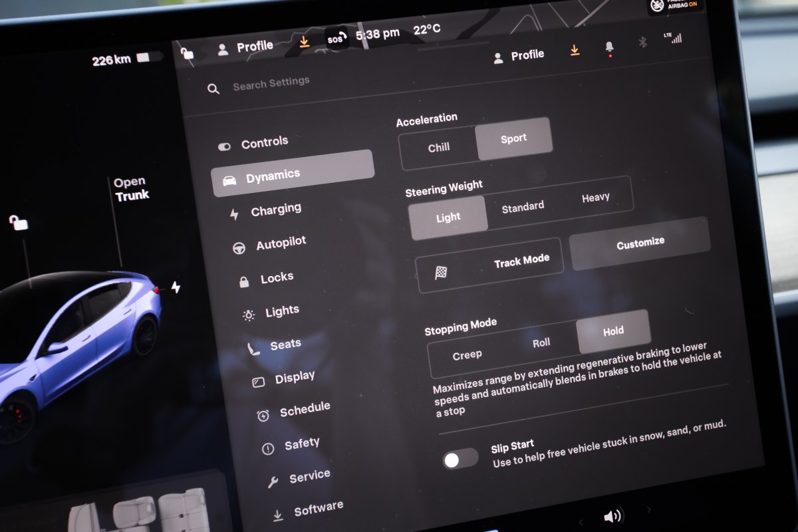The width and height of the screenshot is (798, 532).
Task: Tap the Bluetooth icon in status bar
Action: 642,43
